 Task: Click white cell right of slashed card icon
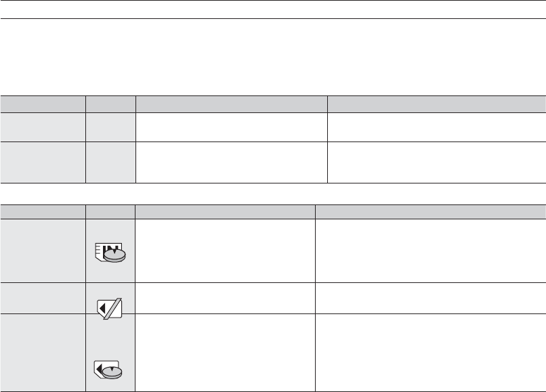coord(226,298)
